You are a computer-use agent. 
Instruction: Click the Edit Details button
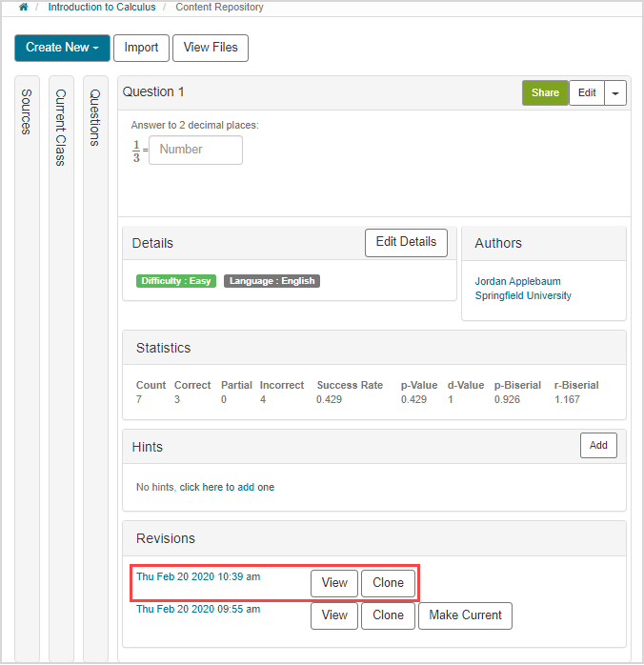tap(406, 242)
